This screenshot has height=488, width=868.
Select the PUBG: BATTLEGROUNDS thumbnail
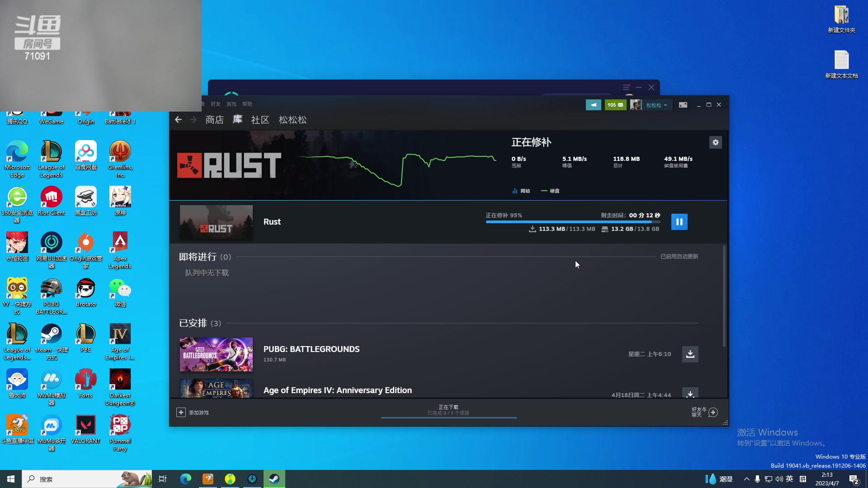click(x=216, y=355)
